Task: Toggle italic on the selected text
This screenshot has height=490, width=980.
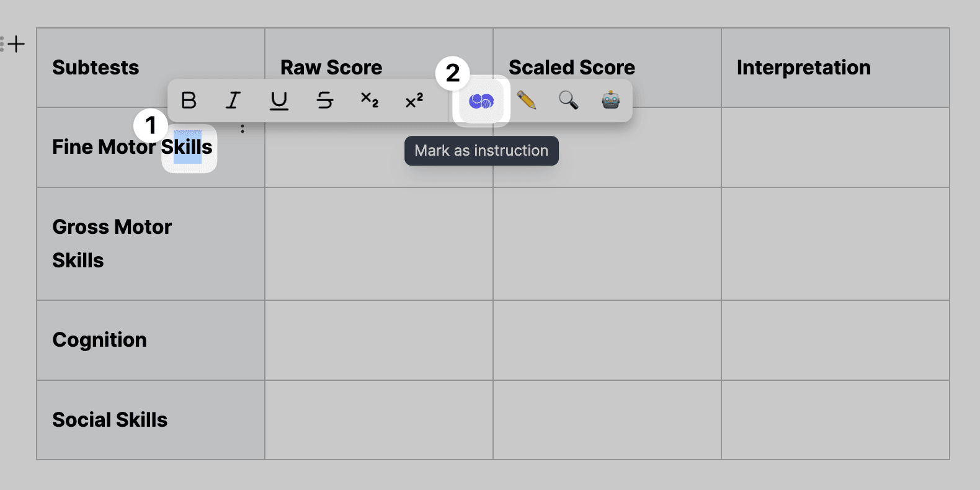Action: [233, 100]
